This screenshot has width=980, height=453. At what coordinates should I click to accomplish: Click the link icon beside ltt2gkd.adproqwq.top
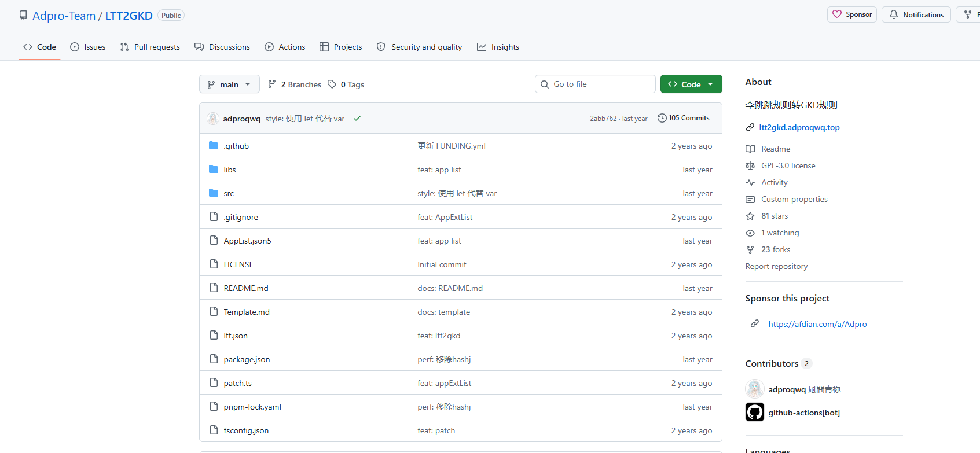pyautogui.click(x=750, y=127)
